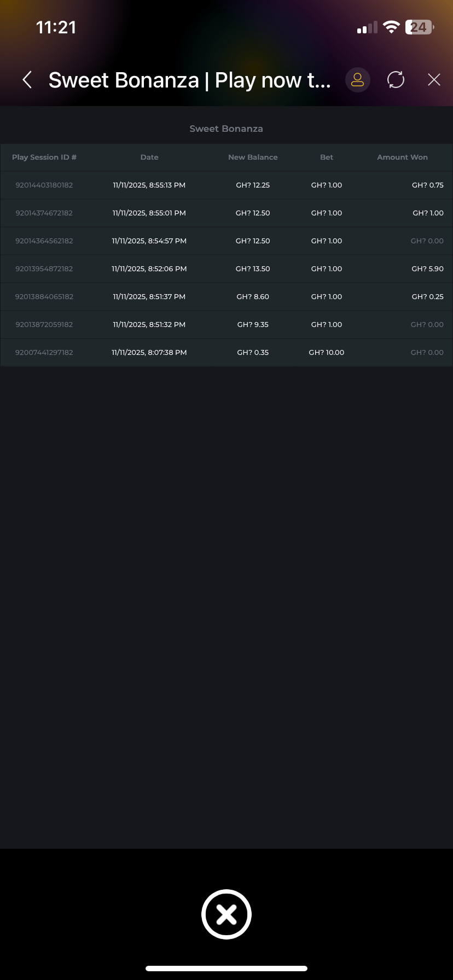This screenshot has height=980, width=453.
Task: Tap the New Balance column header
Action: click(253, 157)
